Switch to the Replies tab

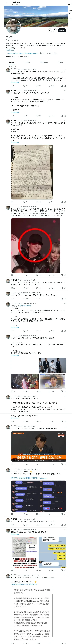tap(27, 62)
